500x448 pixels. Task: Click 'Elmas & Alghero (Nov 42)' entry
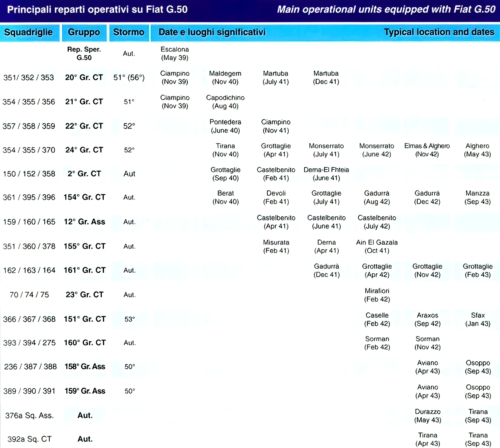point(427,150)
